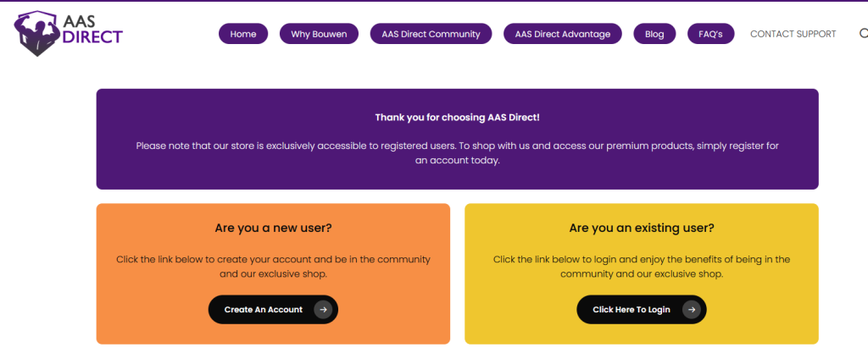The image size is (868, 353).
Task: Click the arrow icon beside Create An Account
Action: pos(323,310)
